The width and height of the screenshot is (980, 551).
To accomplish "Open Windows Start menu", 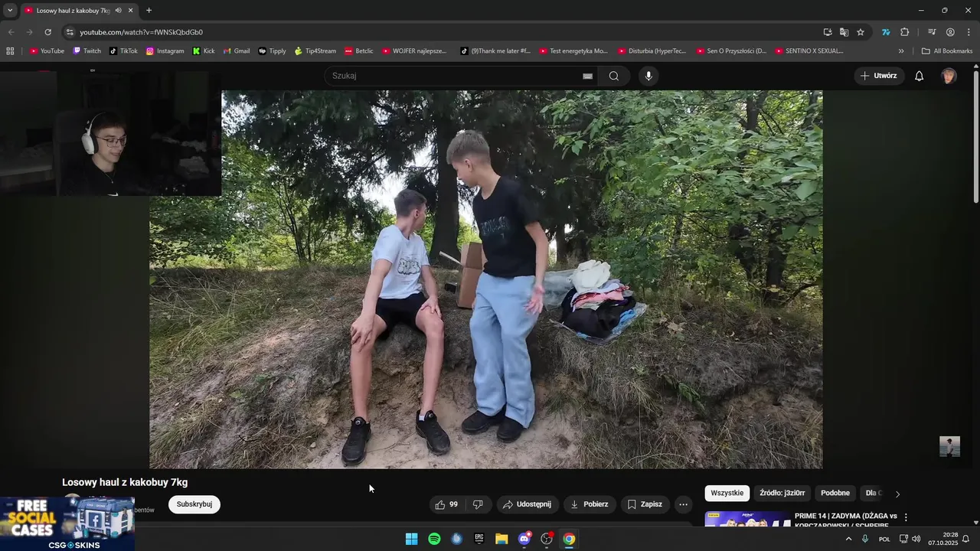I will [412, 539].
